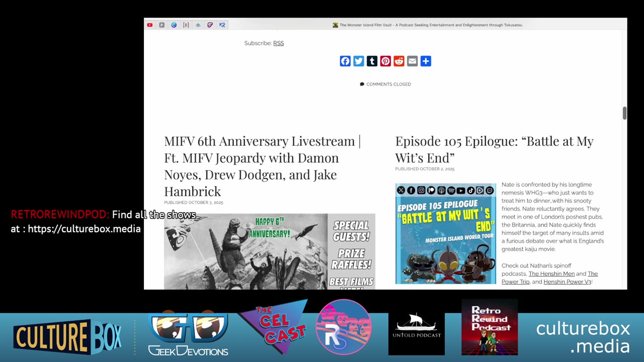Click 'Published October 2, 2025' date

425,169
